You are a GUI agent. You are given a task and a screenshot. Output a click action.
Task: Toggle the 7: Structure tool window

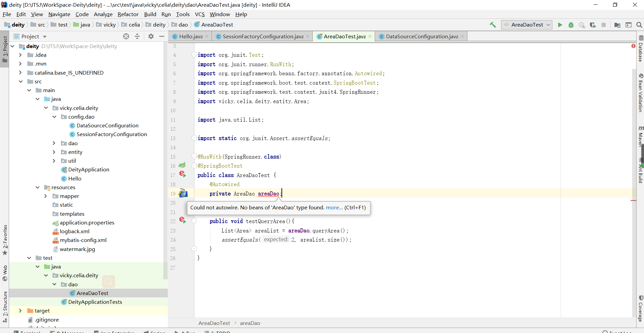[5, 307]
